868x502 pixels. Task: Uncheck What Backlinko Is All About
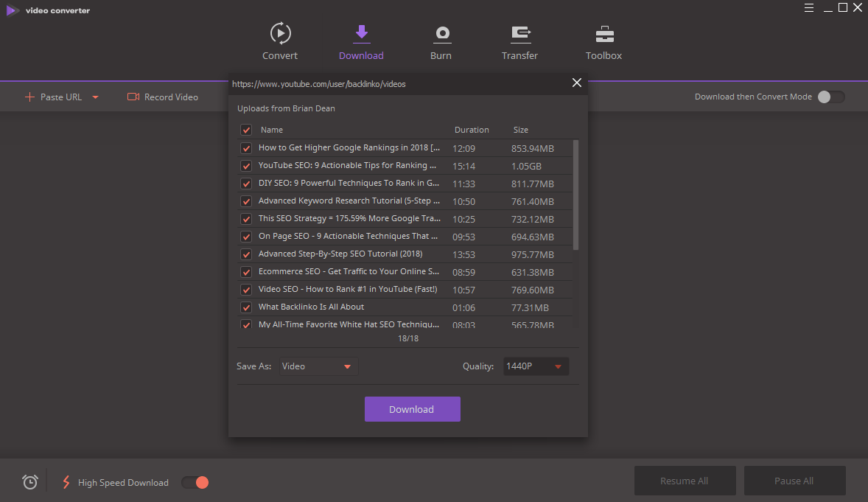click(246, 307)
